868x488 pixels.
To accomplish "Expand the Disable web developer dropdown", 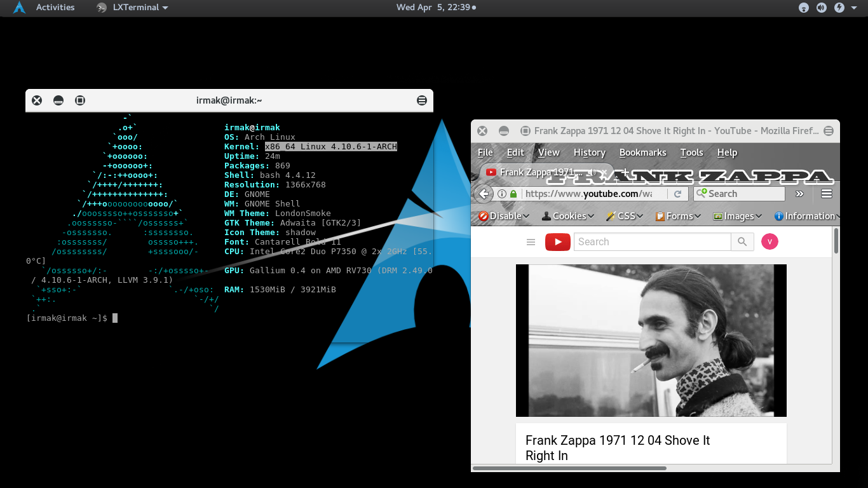I will point(504,216).
